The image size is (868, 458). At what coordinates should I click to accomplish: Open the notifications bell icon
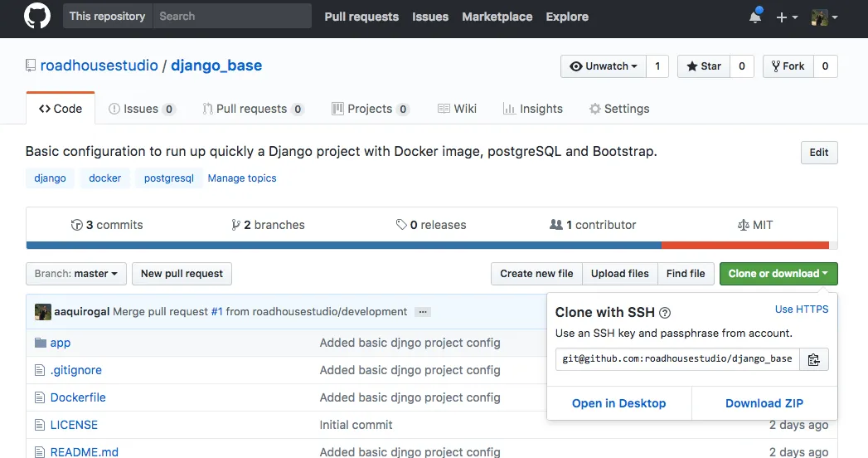pos(755,17)
